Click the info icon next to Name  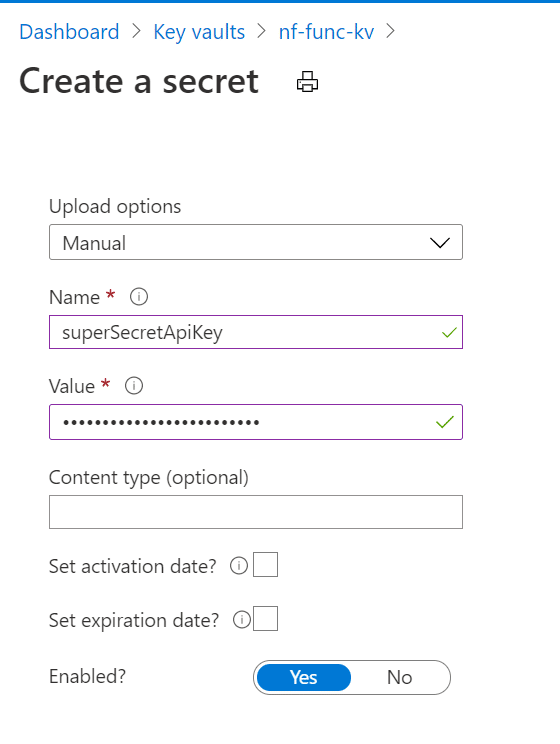[x=139, y=297]
